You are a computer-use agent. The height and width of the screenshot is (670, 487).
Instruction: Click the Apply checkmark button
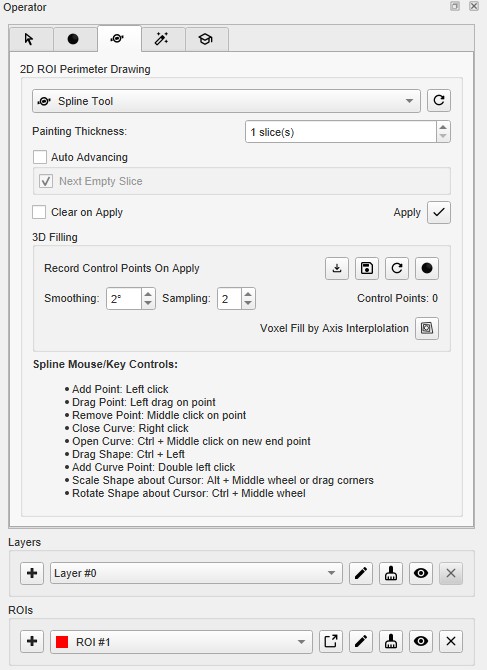[439, 212]
